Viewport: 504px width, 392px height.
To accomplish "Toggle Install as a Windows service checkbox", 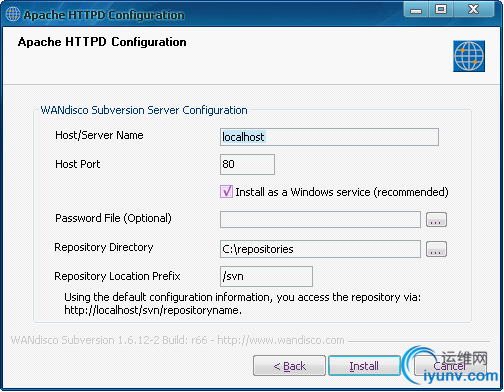I will tap(226, 192).
